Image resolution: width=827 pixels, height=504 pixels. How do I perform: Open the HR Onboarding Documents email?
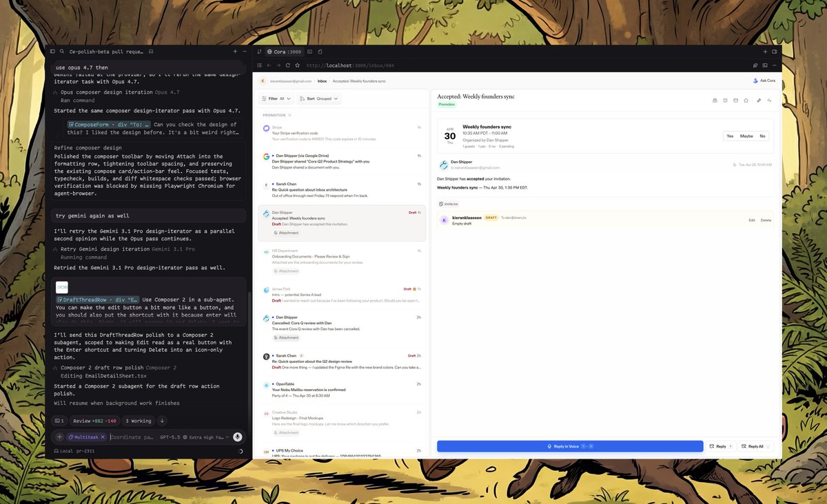pyautogui.click(x=342, y=261)
